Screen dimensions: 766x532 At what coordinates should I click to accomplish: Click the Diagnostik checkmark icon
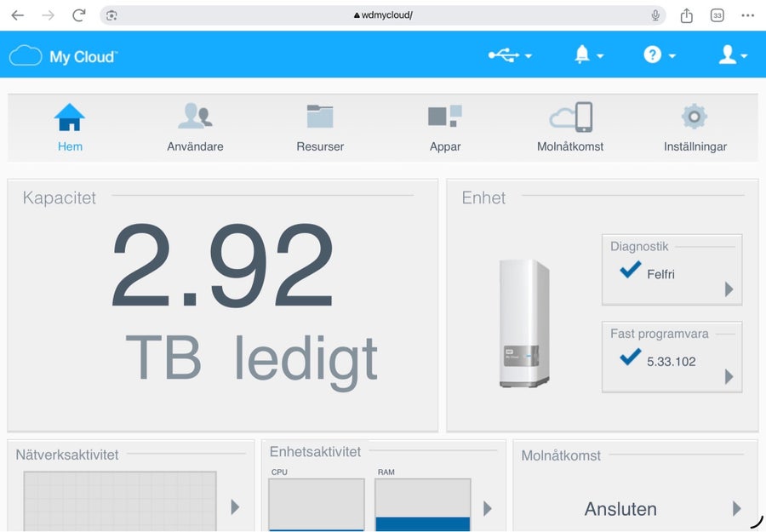coord(630,269)
